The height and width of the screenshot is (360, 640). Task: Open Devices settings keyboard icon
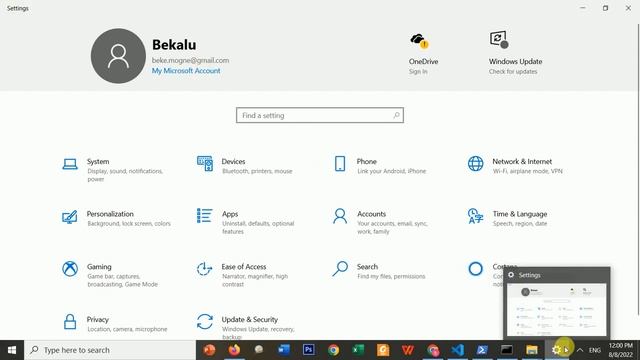tap(204, 164)
